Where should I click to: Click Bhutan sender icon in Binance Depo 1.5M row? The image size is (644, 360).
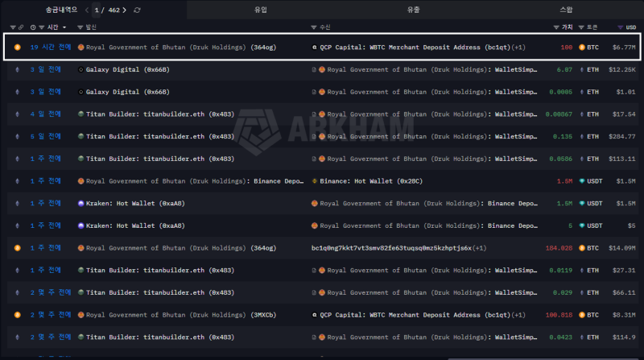click(x=81, y=181)
